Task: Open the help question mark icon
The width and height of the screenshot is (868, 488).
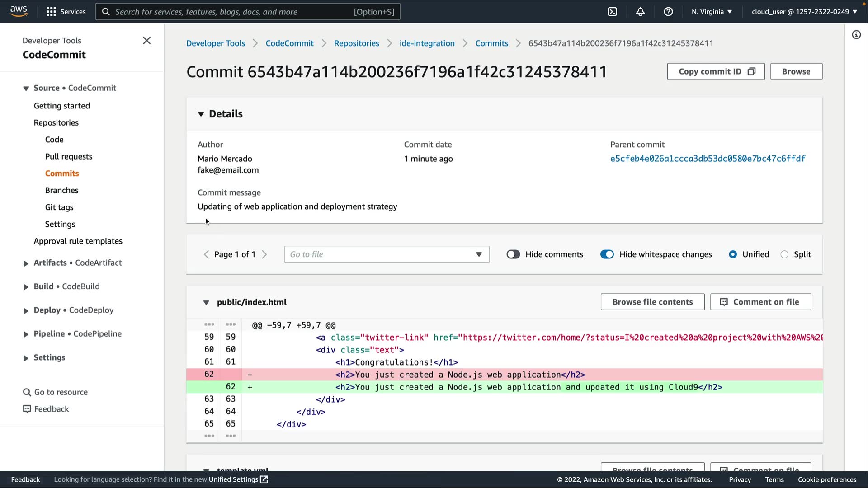Action: pos(668,12)
